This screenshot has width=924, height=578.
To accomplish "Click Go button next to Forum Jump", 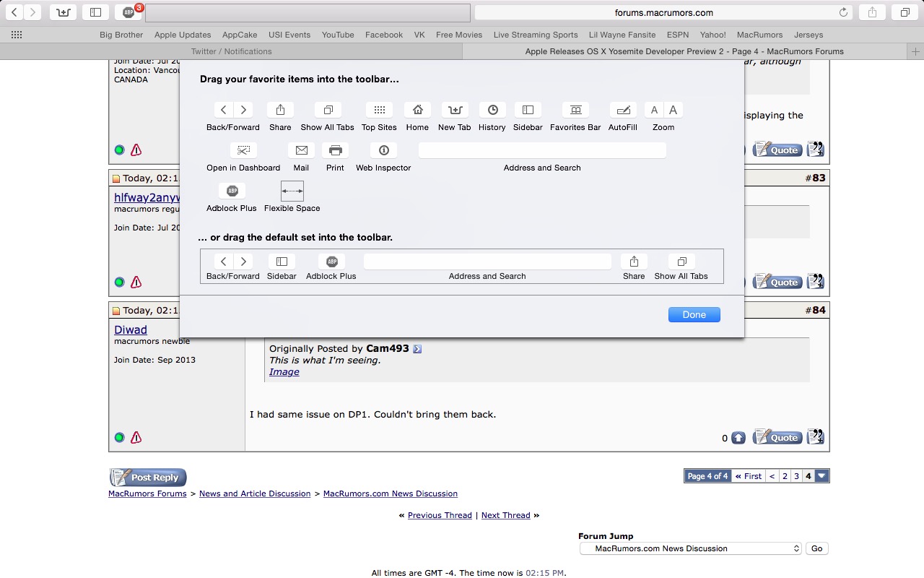I will pos(816,548).
